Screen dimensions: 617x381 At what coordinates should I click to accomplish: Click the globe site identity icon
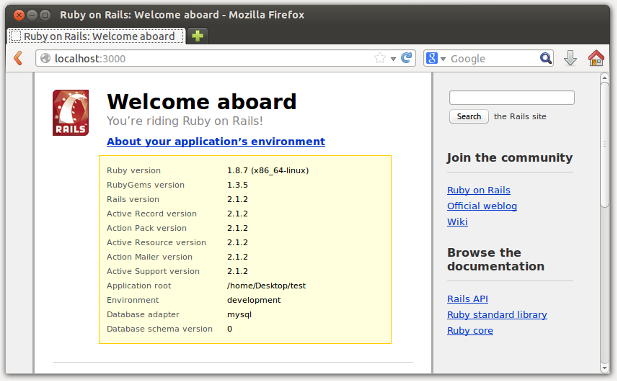tap(45, 58)
